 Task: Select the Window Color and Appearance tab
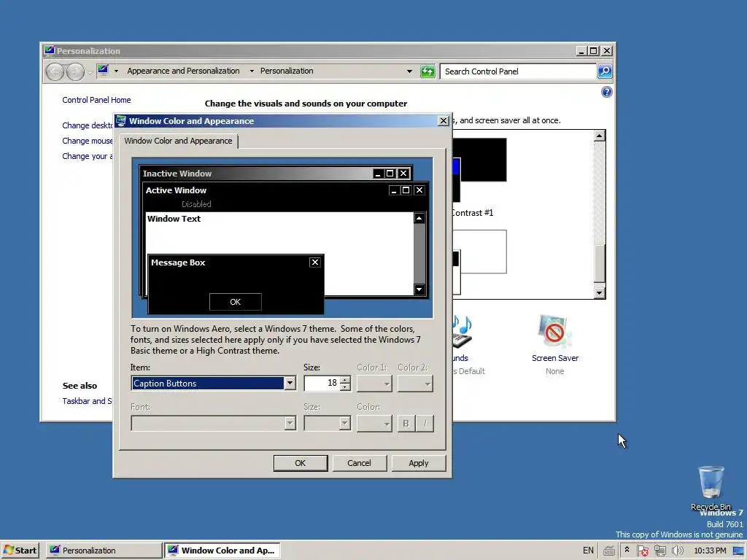click(x=178, y=141)
